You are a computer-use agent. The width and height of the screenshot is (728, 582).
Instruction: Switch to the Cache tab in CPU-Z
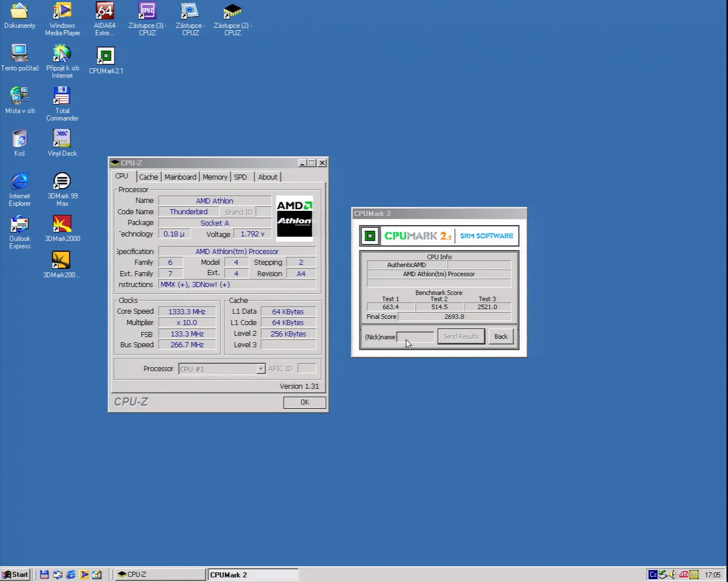148,177
